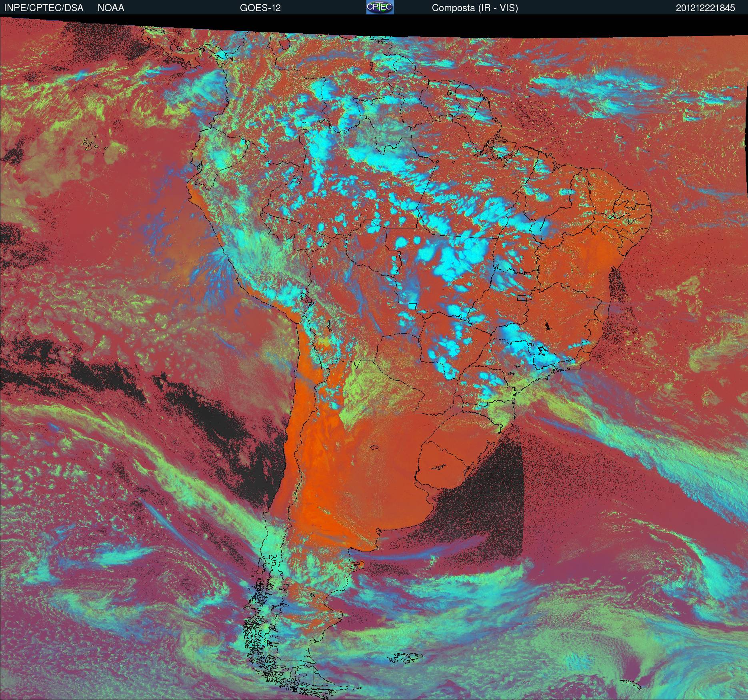The image size is (748, 700).
Task: Select the INPE/CPTEC/DSA header text
Action: point(44,8)
